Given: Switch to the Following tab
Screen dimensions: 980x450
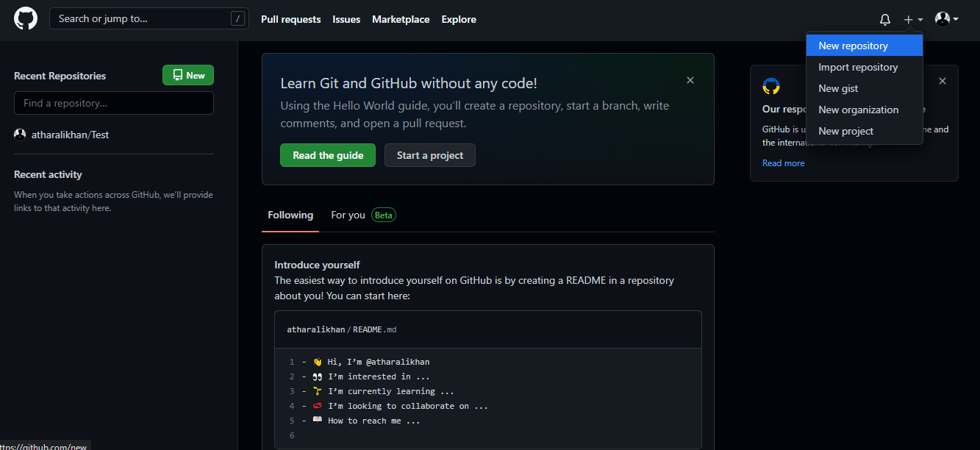Looking at the screenshot, I should 290,215.
